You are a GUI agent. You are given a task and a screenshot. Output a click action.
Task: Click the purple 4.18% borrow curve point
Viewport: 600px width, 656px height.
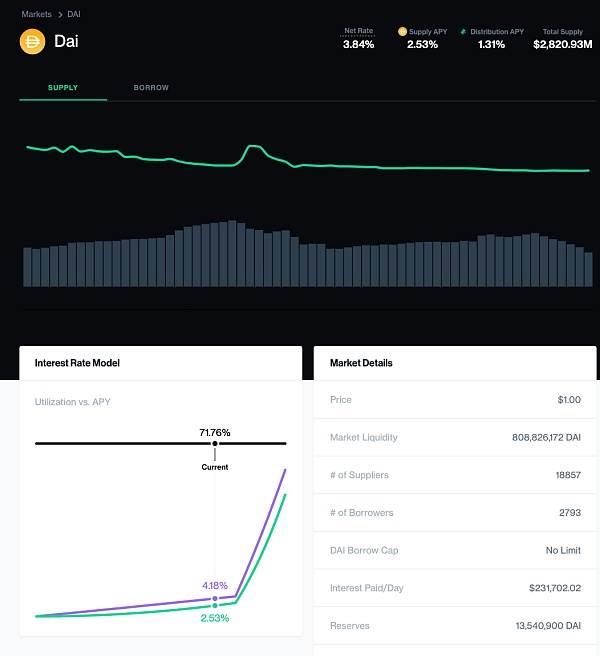pyautogui.click(x=215, y=598)
